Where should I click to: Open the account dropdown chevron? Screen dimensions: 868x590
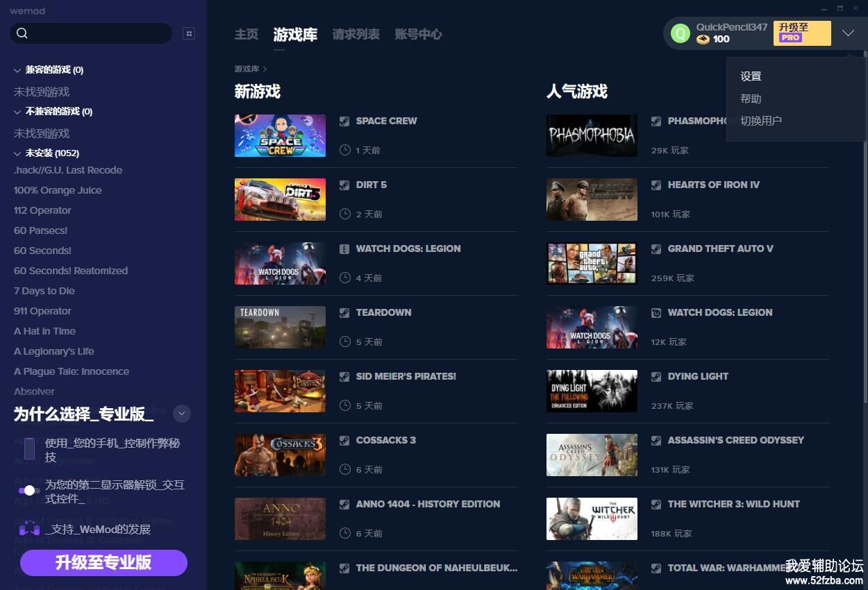click(848, 33)
